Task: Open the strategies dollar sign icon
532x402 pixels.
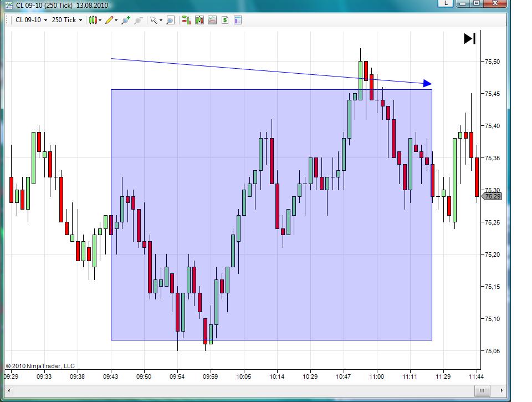Action: point(225,21)
